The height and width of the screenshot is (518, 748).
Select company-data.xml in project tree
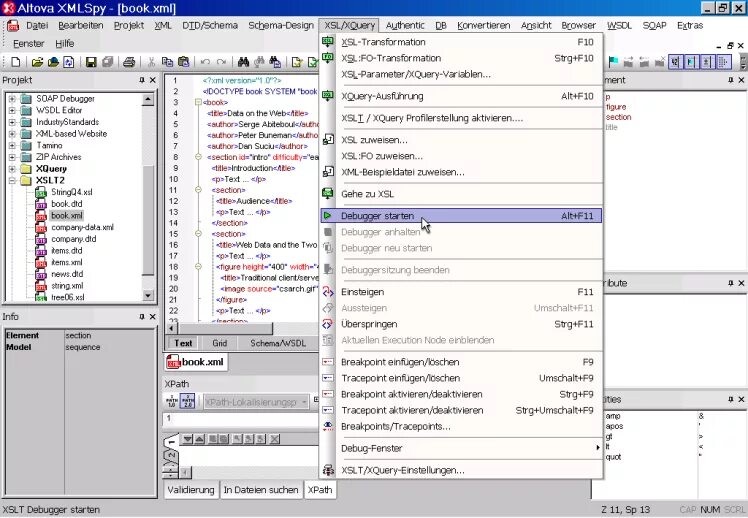[x=82, y=228]
